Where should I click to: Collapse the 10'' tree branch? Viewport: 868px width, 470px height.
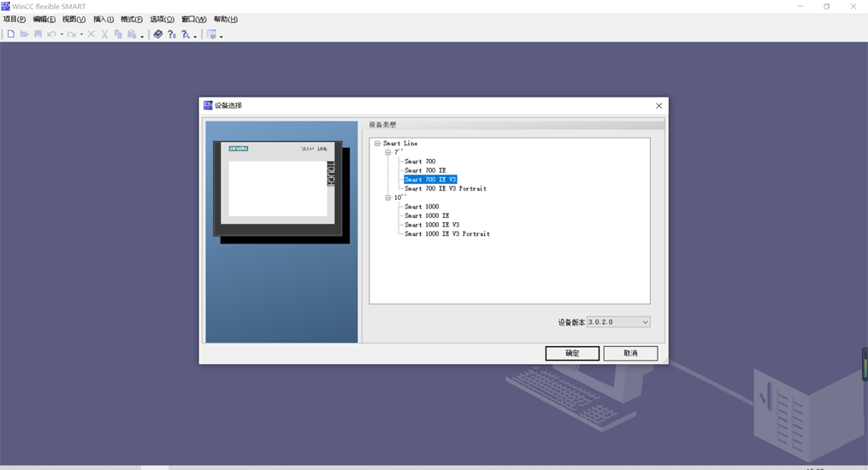[x=388, y=197]
